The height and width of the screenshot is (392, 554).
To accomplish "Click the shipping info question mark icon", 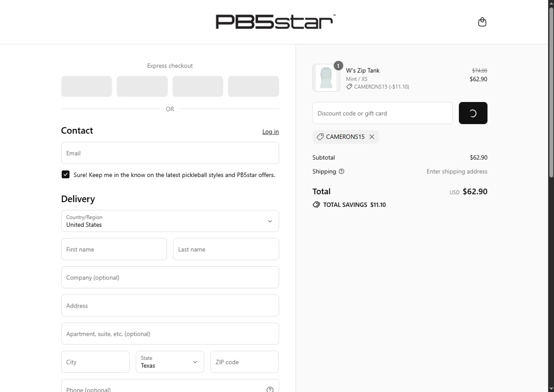I will tap(342, 171).
